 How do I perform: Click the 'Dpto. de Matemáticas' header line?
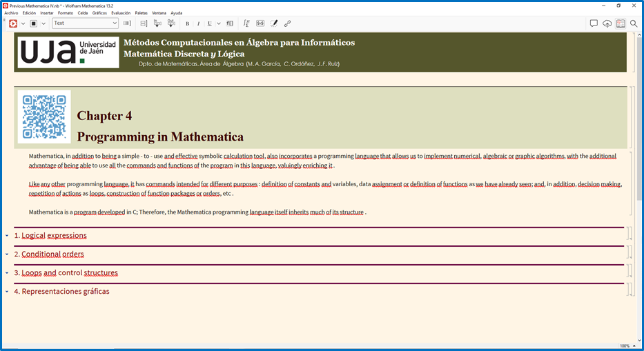[x=239, y=64]
